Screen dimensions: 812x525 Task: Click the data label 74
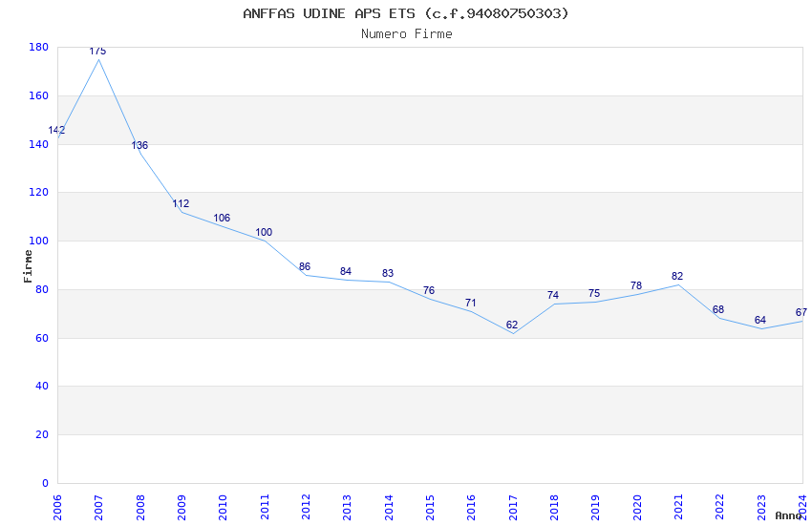553,295
